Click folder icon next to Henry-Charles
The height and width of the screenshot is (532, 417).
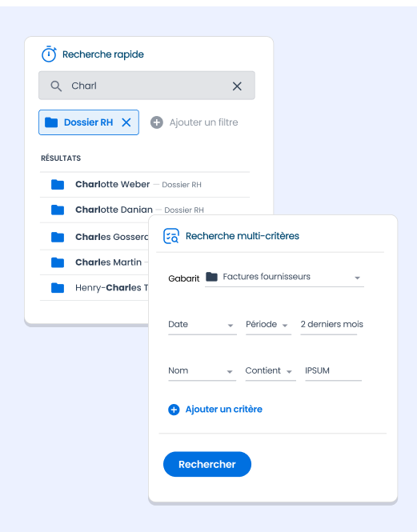pyautogui.click(x=58, y=288)
